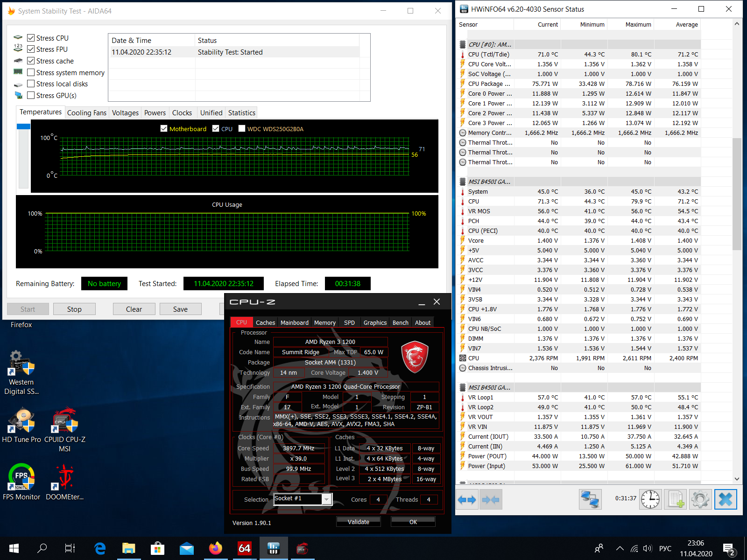Image resolution: width=747 pixels, height=560 pixels.
Task: Collapse all sensors in HWiNFO64 toolbar
Action: pyautogui.click(x=490, y=500)
